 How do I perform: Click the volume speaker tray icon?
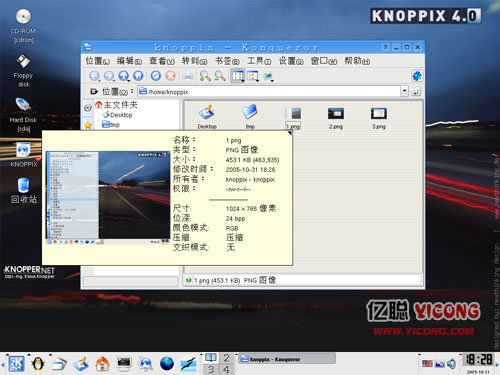tap(451, 364)
